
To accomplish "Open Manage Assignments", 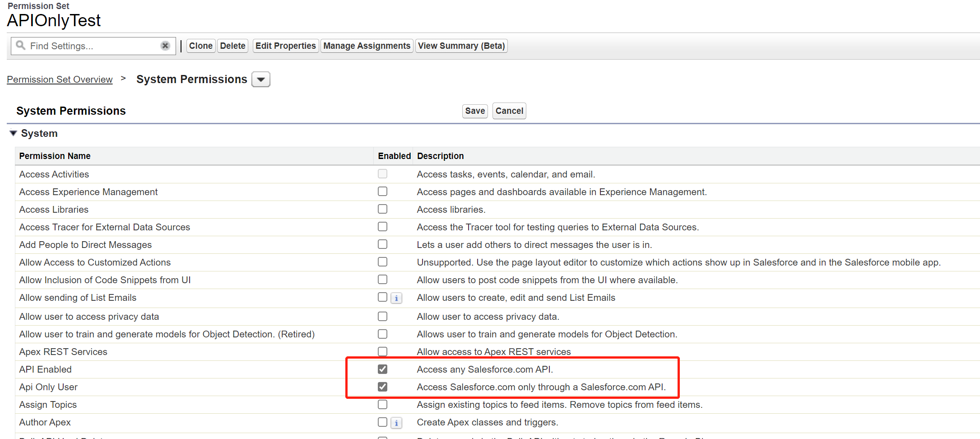I will coord(367,46).
